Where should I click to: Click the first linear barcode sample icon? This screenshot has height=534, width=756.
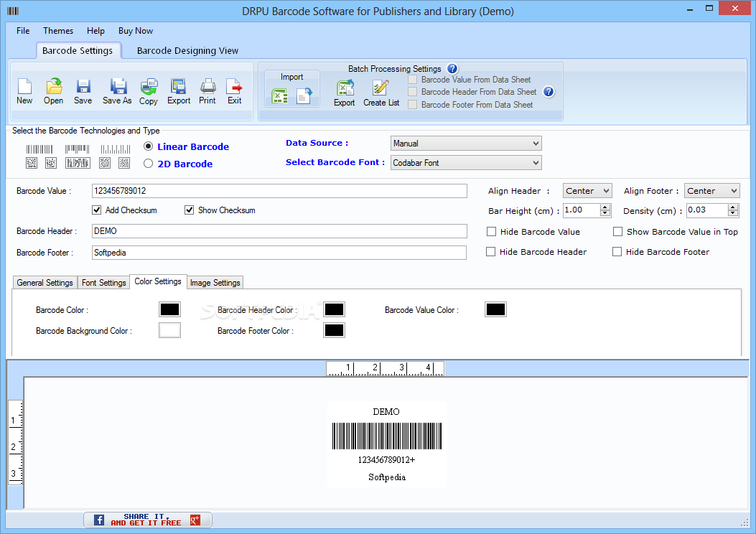tap(39, 149)
